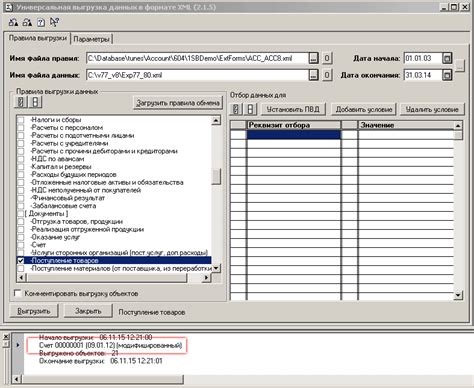The image size is (474, 388).
Task: Open calendar for Дата начала
Action: [447, 58]
